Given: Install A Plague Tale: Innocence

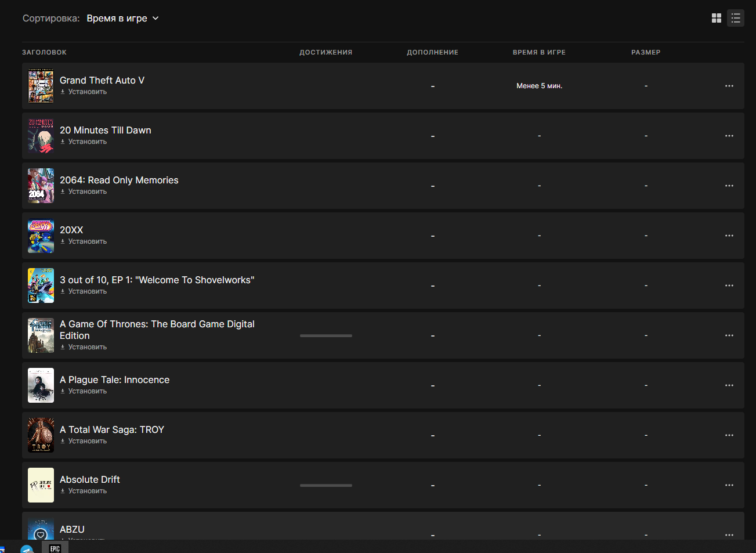Looking at the screenshot, I should tap(84, 391).
